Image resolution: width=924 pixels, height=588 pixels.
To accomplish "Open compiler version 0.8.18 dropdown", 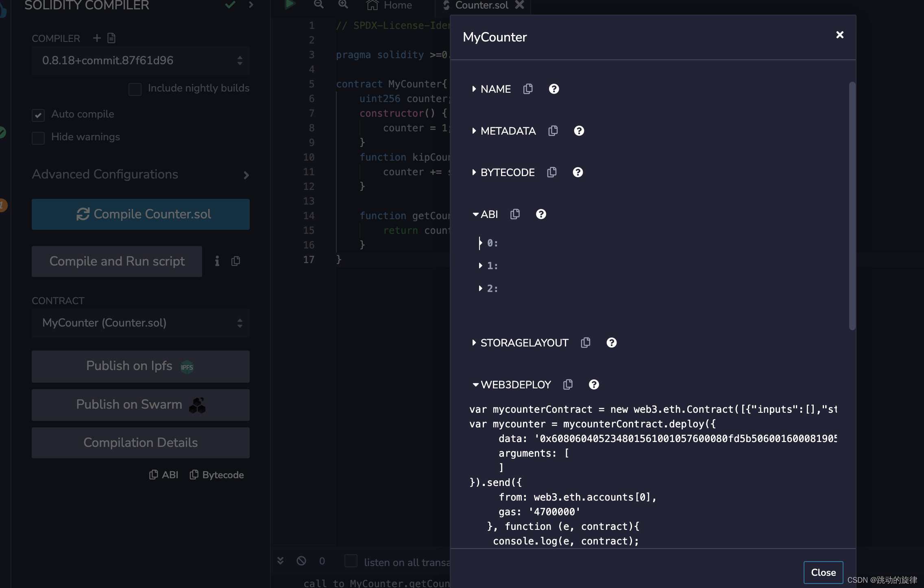I will pyautogui.click(x=140, y=61).
